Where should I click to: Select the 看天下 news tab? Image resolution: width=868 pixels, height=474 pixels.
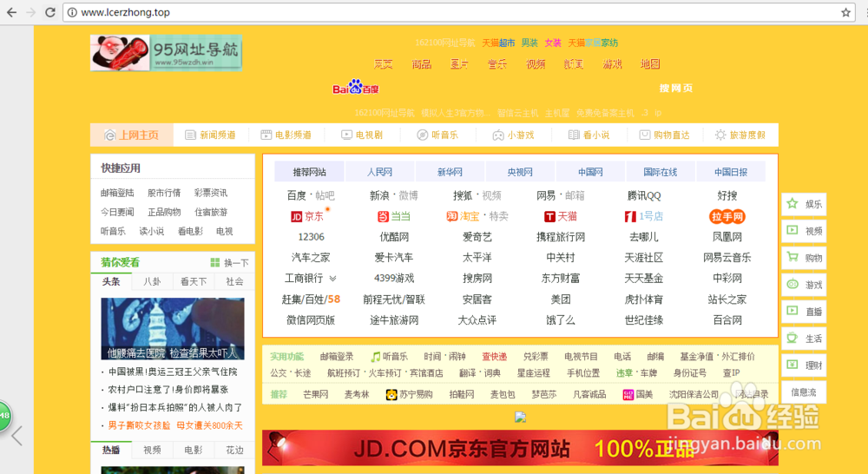[194, 281]
